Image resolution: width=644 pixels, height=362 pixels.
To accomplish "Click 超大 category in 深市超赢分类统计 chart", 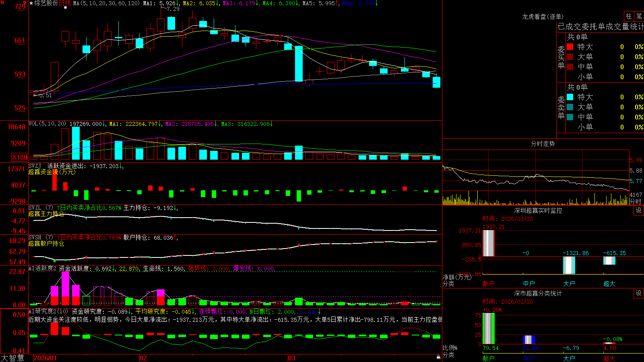I will coord(609,358).
